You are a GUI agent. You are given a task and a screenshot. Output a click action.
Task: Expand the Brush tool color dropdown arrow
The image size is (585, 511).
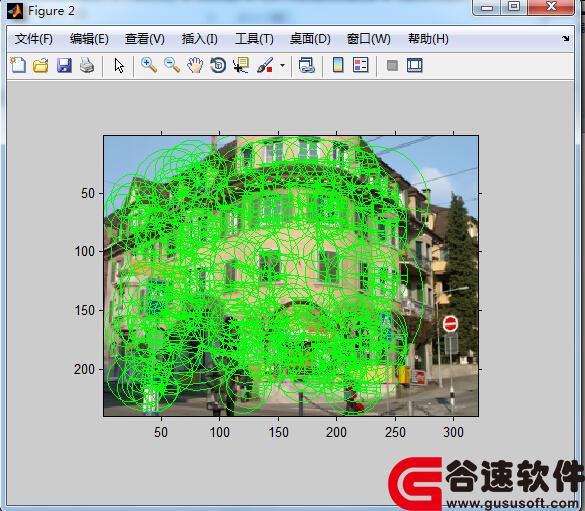282,66
